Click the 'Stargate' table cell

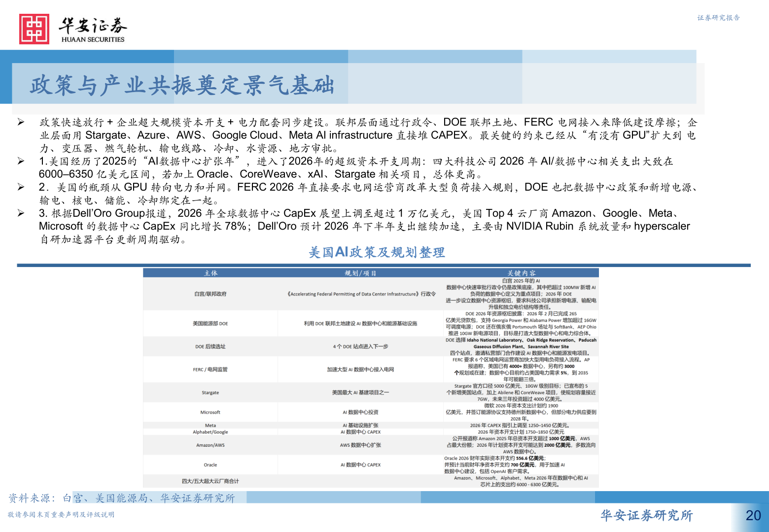[x=210, y=393]
